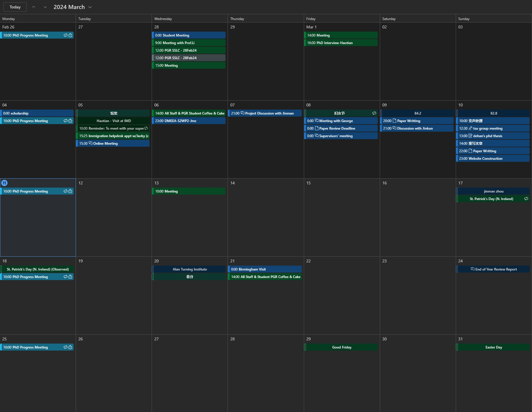
Task: Click the down chevron to advance a month
Action: click(x=45, y=7)
